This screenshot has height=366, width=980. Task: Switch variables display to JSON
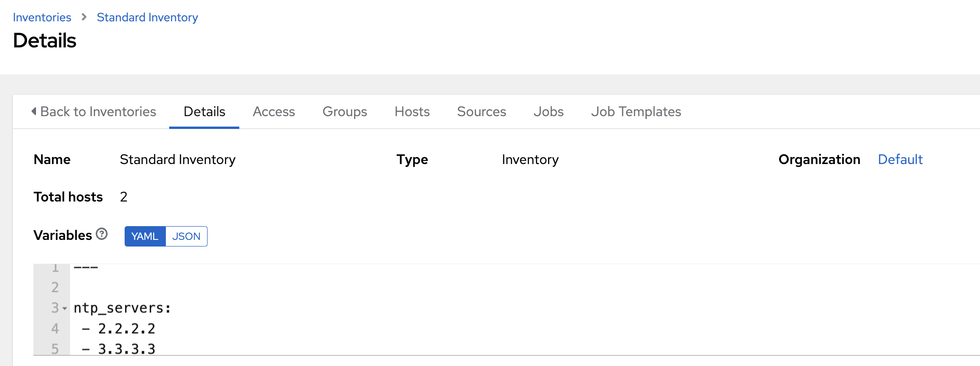click(x=186, y=236)
